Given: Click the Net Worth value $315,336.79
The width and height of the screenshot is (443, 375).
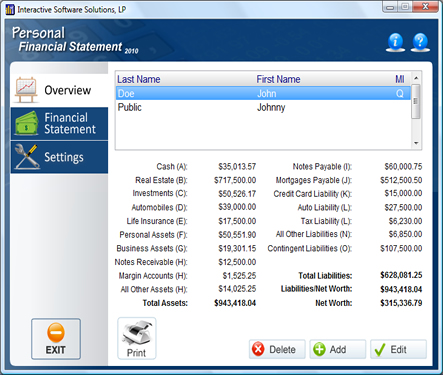Looking at the screenshot, I should click(401, 303).
